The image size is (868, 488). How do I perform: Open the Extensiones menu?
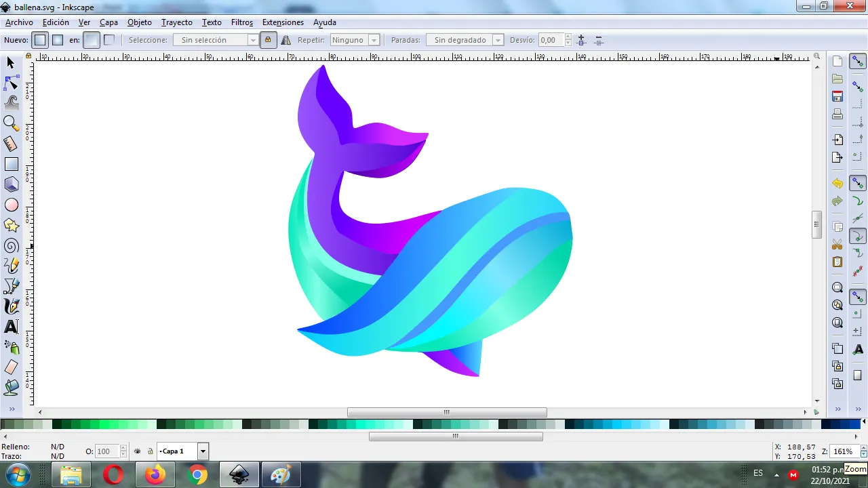283,22
